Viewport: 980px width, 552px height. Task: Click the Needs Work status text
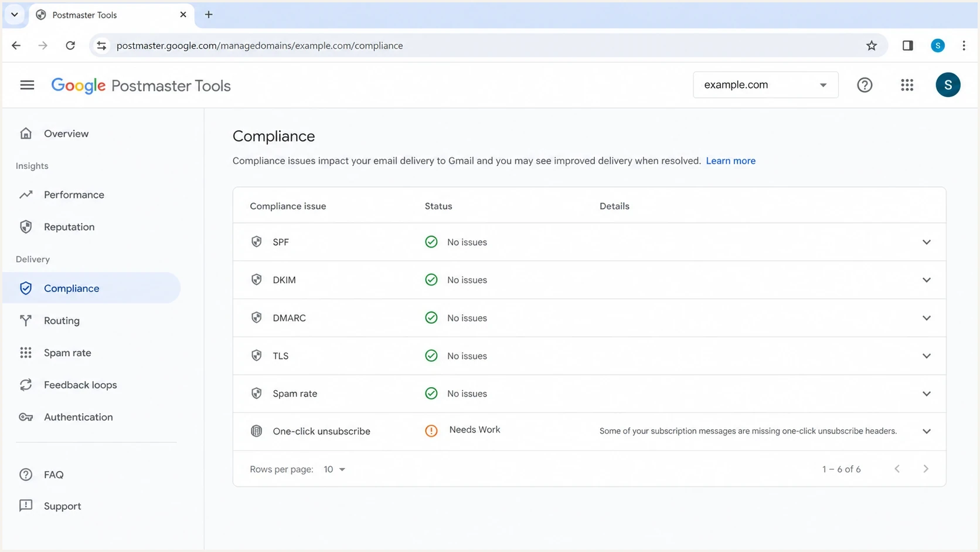click(475, 430)
